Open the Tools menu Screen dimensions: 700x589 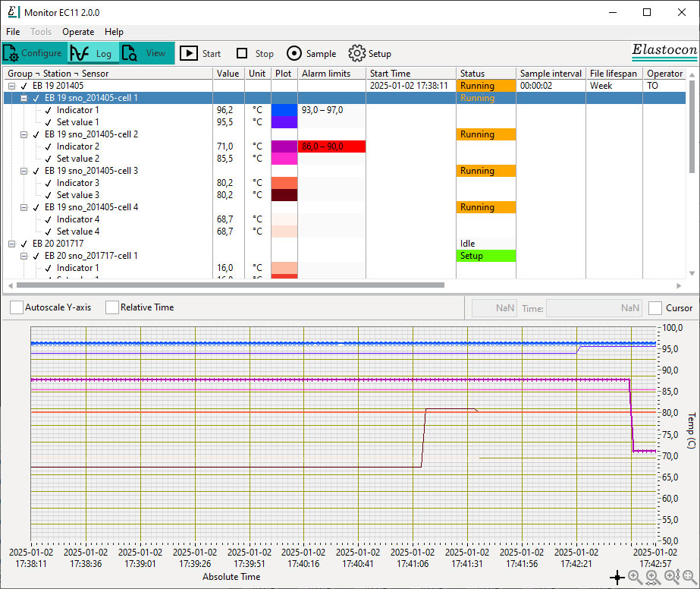coord(41,32)
